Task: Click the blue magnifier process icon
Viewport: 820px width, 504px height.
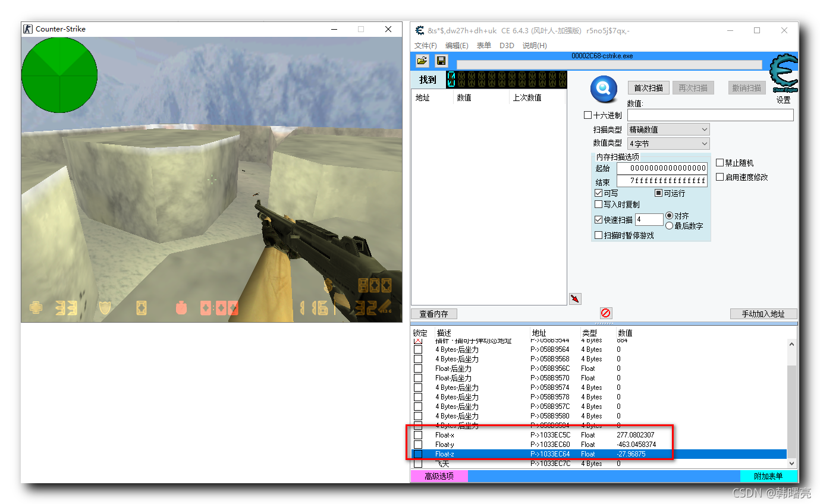Action: (604, 90)
